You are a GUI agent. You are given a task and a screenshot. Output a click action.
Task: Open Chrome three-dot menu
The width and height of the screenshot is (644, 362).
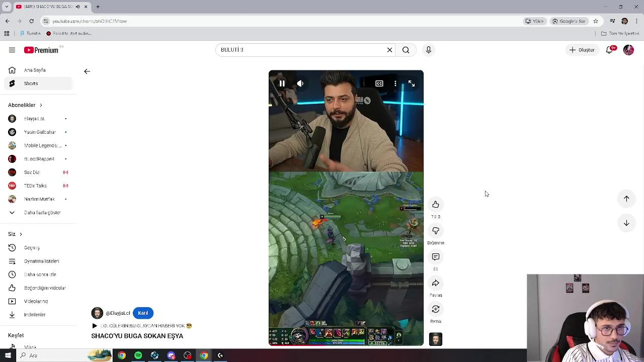(636, 21)
